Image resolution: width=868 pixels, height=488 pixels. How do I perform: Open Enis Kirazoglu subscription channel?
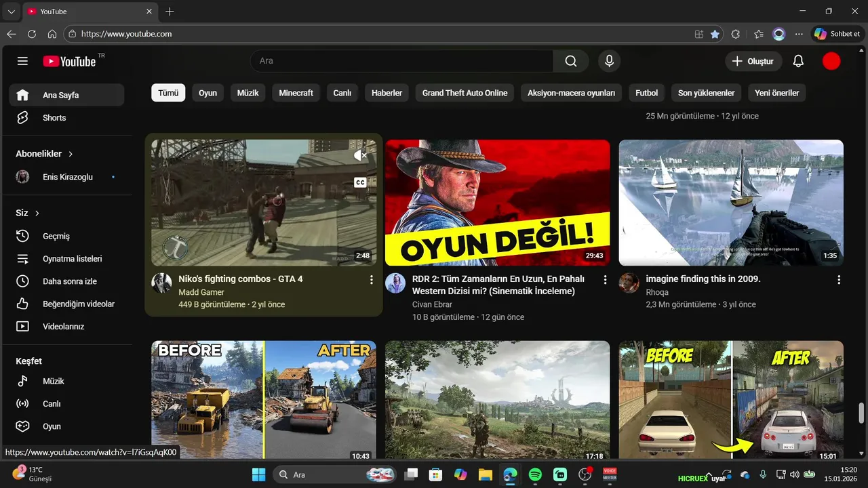(x=66, y=177)
